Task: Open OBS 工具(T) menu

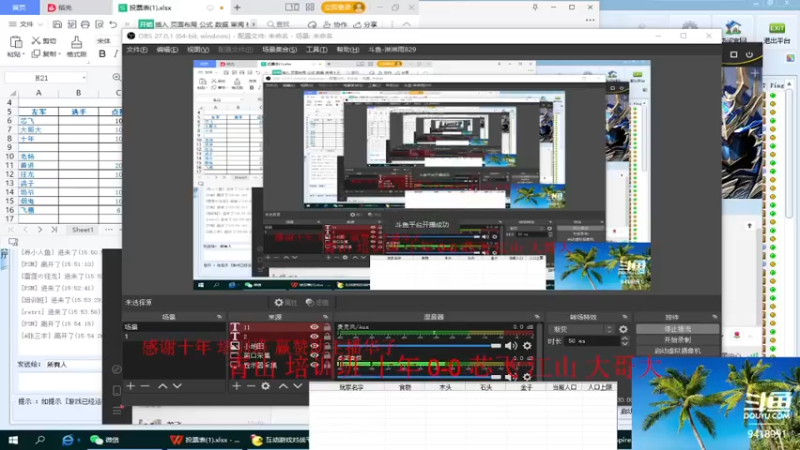Action: (x=316, y=49)
